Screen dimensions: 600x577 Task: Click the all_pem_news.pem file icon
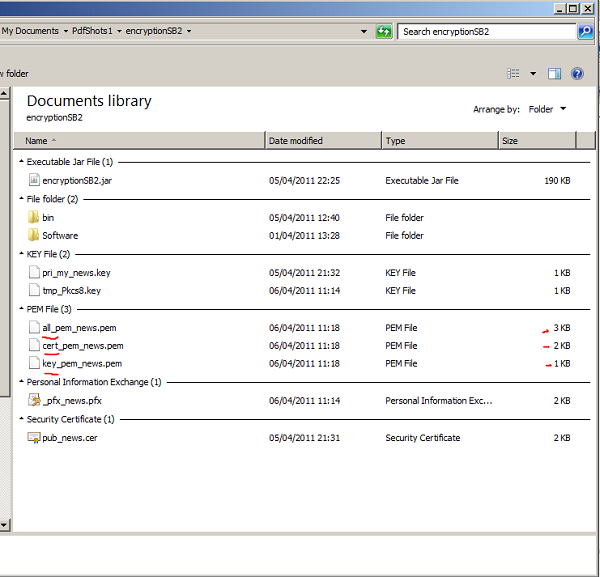34,327
